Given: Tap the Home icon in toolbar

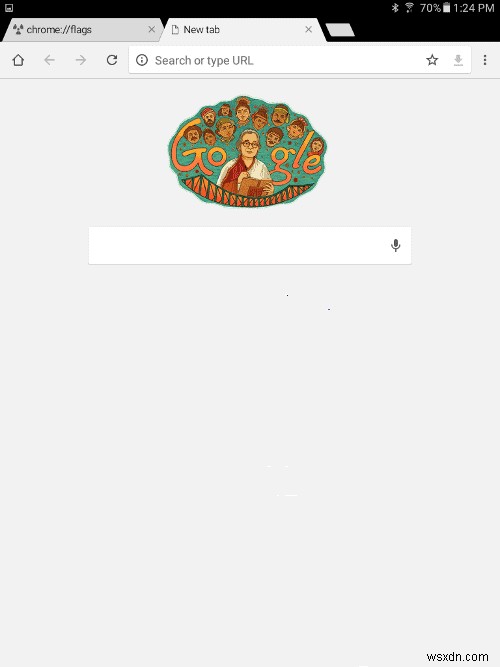Looking at the screenshot, I should (x=18, y=60).
